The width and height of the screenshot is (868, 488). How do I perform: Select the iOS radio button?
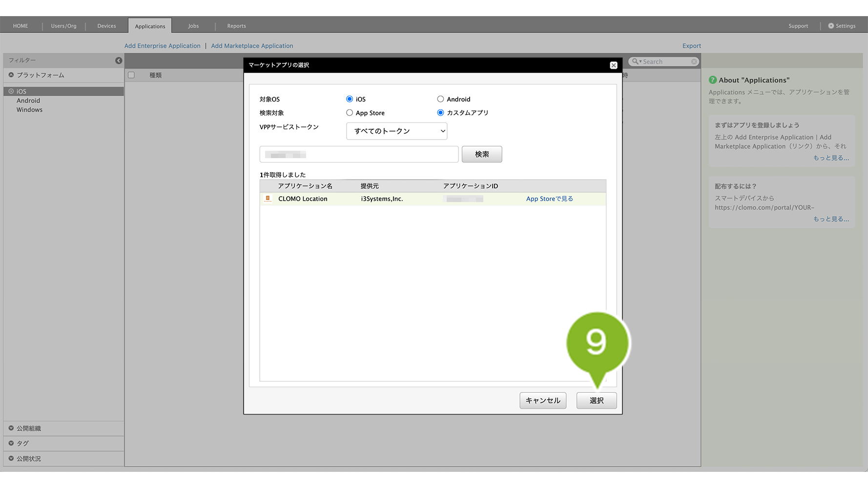coord(350,99)
